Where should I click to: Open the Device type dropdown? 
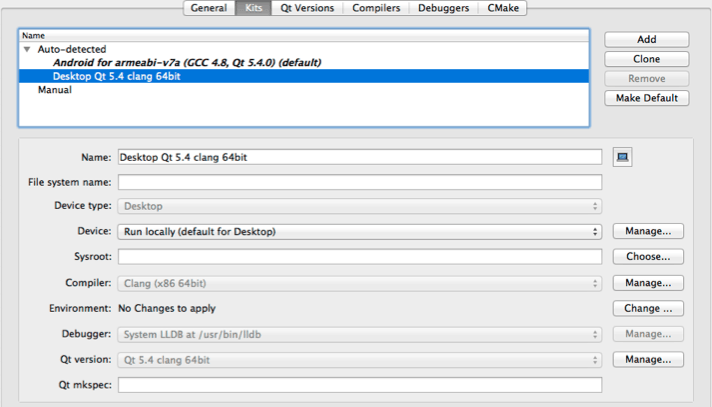point(360,206)
